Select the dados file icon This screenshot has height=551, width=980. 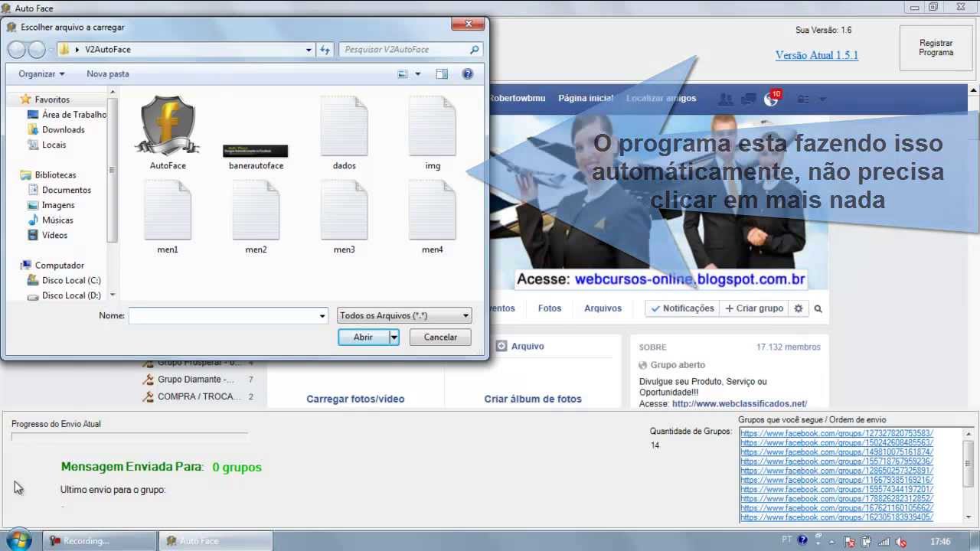[345, 126]
